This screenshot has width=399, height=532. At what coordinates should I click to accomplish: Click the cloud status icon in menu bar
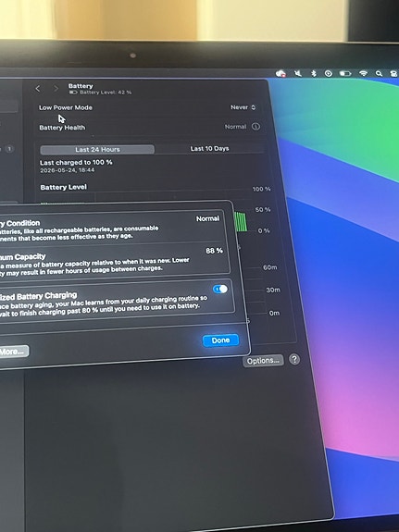(281, 73)
